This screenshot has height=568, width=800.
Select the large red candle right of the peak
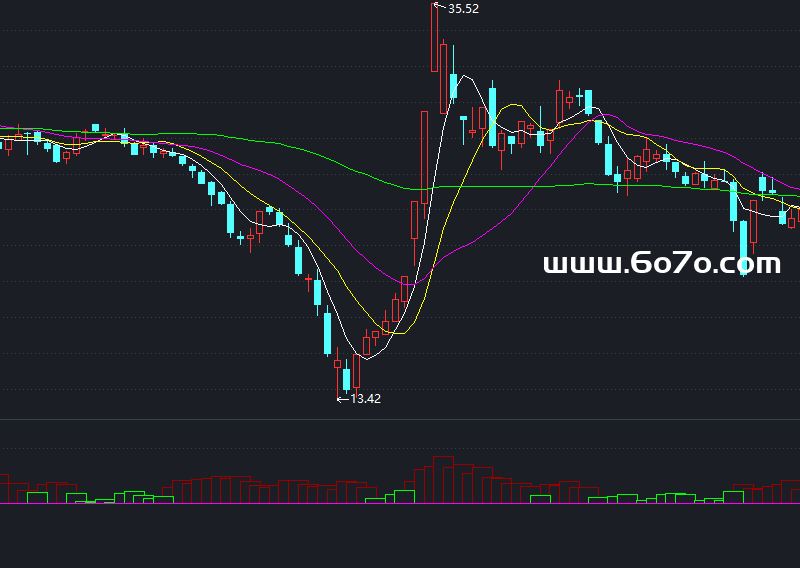(444, 78)
